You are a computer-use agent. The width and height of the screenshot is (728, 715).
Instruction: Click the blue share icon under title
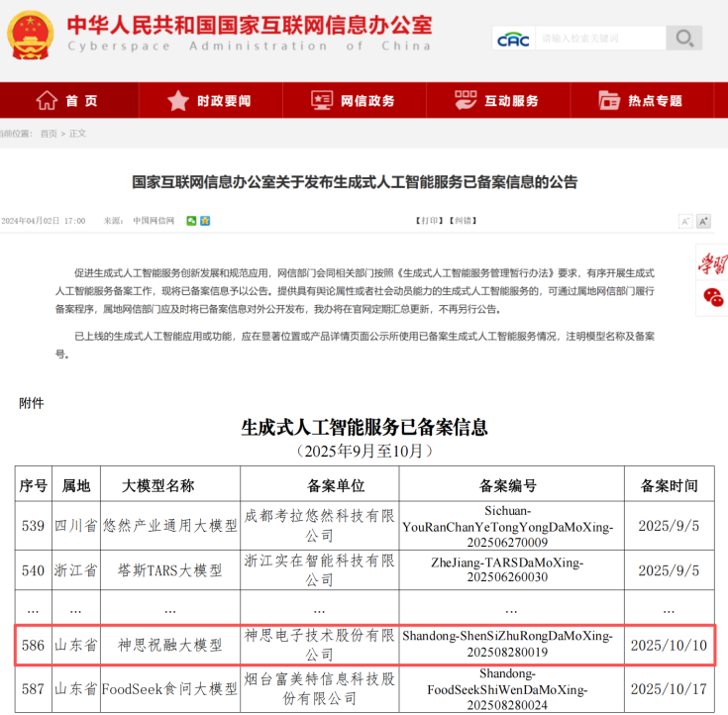(205, 220)
